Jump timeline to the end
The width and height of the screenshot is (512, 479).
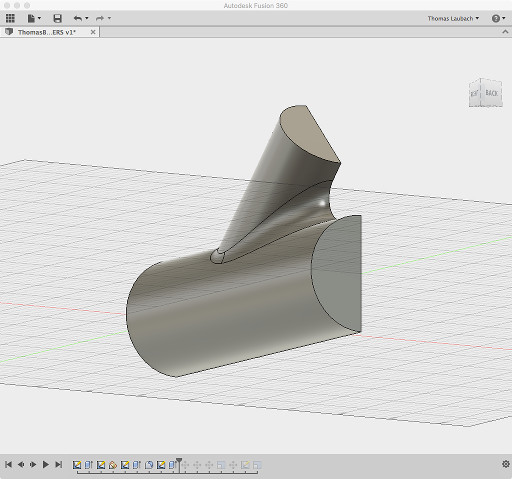(x=59, y=464)
